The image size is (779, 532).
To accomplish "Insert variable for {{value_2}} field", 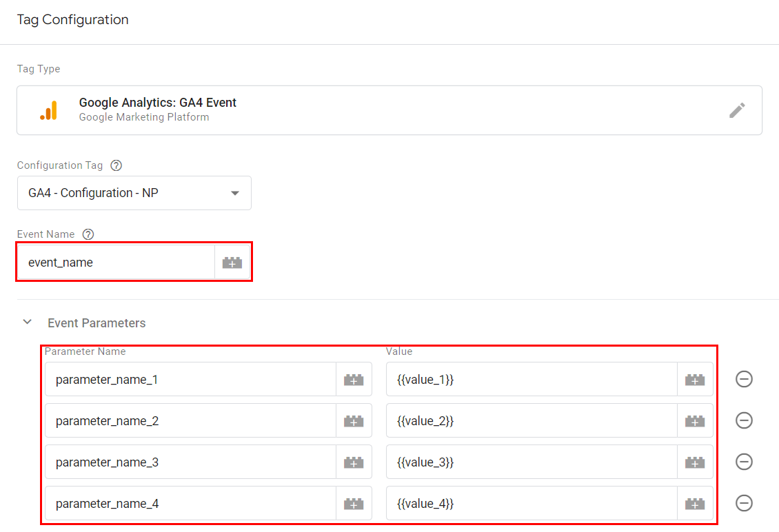I will click(x=695, y=421).
